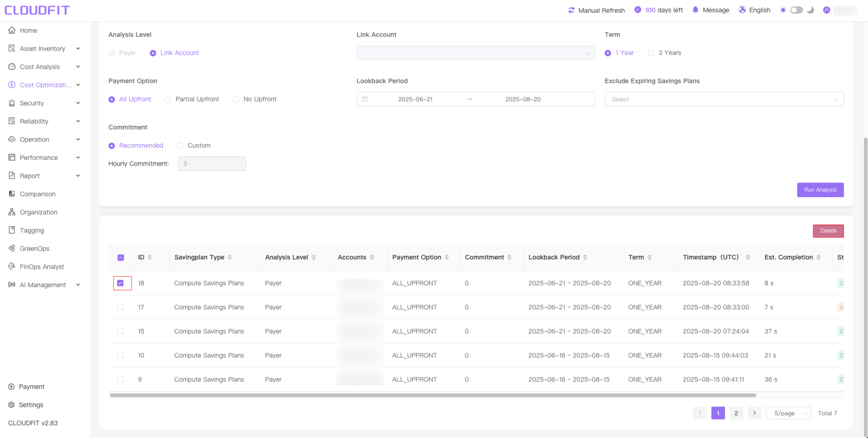Select the 1 Year term radio
Viewport: 868px width, 438px height.
[608, 53]
